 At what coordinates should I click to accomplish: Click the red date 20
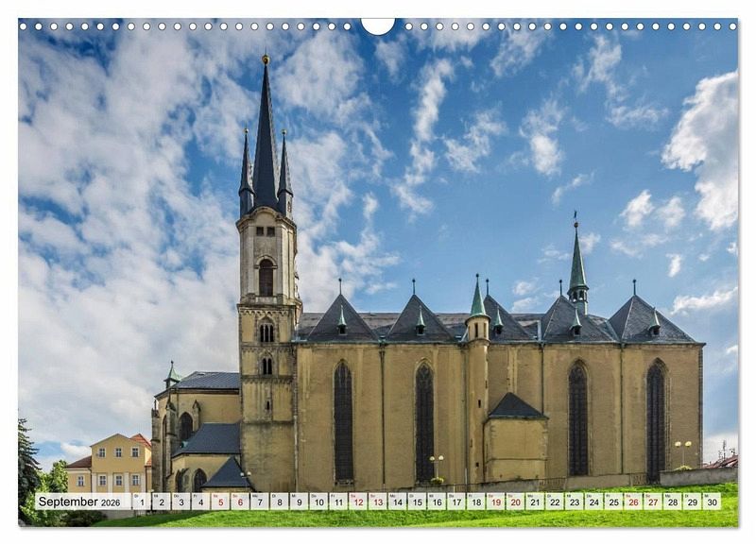[x=515, y=502]
